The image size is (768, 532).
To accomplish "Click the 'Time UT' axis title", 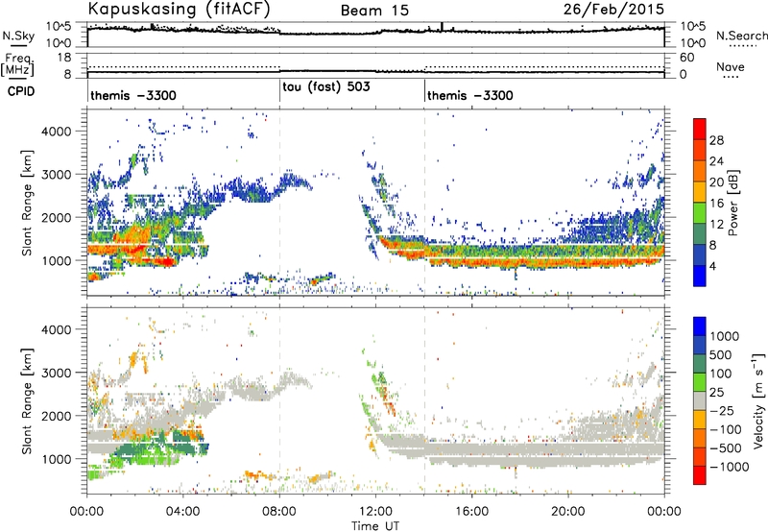I will point(375,526).
